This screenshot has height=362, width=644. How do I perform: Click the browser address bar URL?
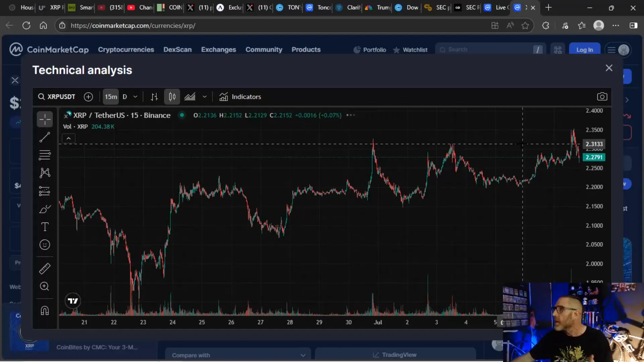click(133, 25)
